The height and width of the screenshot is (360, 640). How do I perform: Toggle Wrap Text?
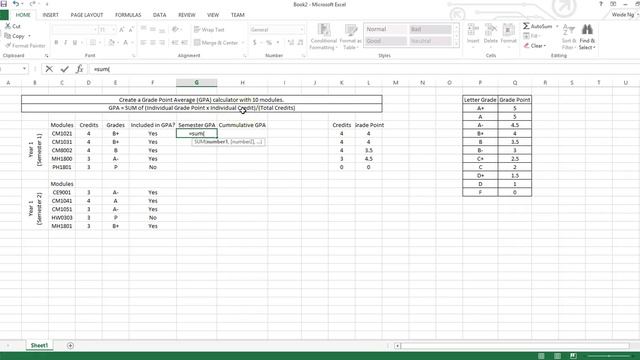[209, 29]
